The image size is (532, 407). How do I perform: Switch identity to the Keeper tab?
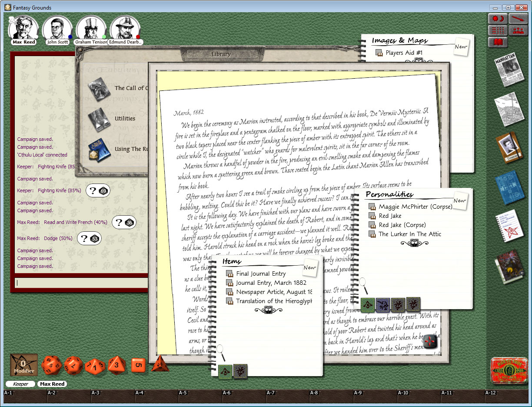[x=20, y=384]
